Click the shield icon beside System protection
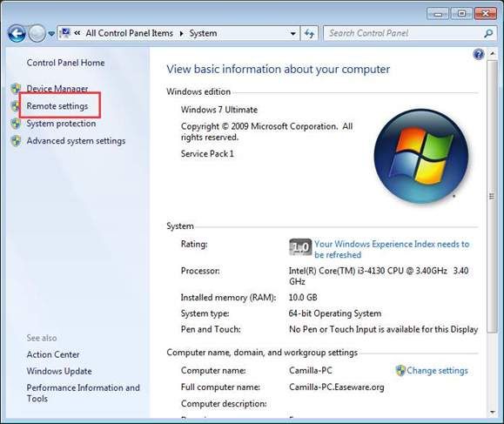 tap(16, 124)
